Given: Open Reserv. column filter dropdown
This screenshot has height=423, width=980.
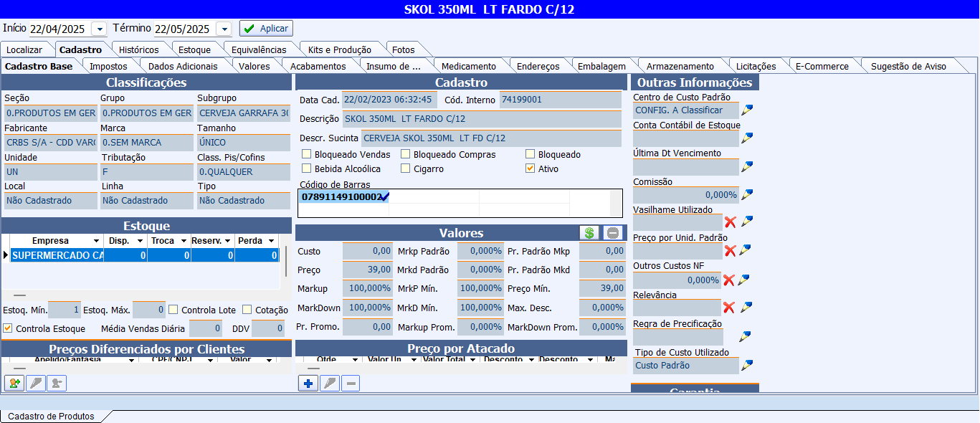Looking at the screenshot, I should 228,241.
